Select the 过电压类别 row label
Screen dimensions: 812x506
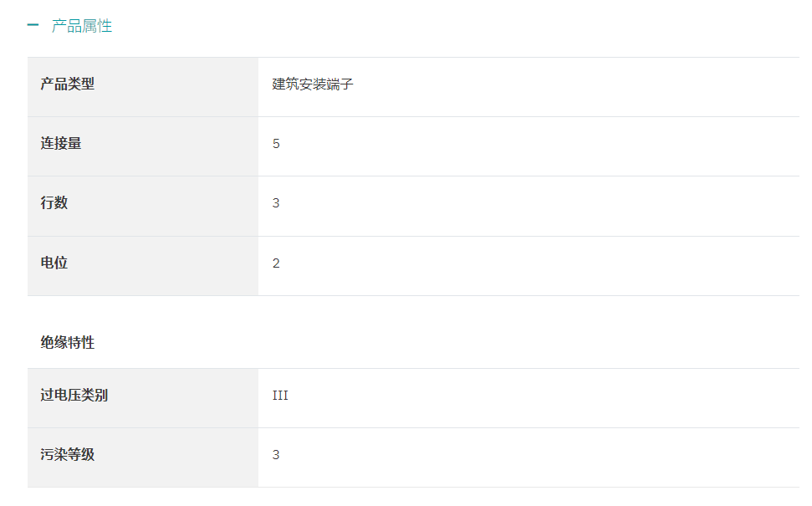143,398
